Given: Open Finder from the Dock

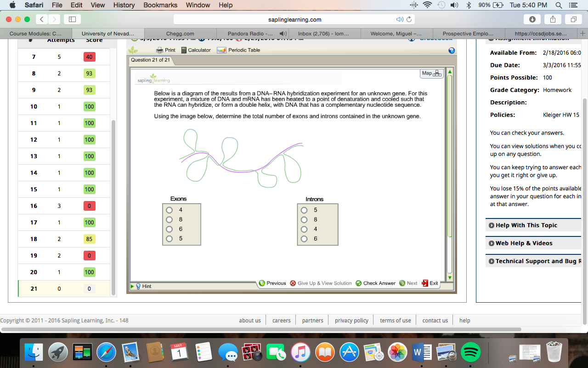Looking at the screenshot, I should (34, 352).
